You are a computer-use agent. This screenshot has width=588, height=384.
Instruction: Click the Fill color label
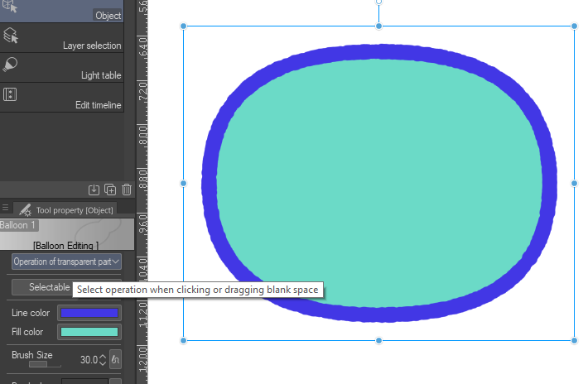click(x=27, y=332)
